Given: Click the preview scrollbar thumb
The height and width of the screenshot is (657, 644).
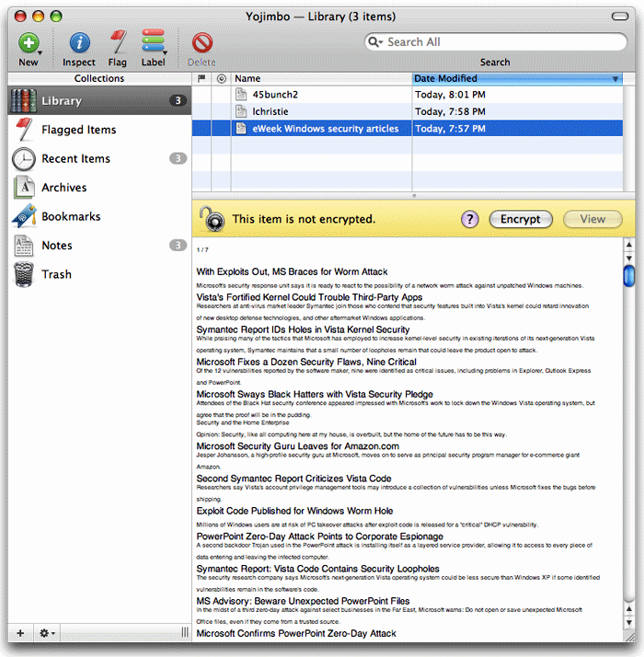Looking at the screenshot, I should (628, 276).
